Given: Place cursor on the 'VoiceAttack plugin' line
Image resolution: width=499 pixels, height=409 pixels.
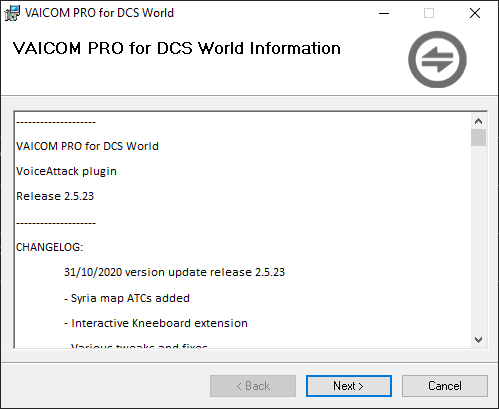Looking at the screenshot, I should pos(66,171).
